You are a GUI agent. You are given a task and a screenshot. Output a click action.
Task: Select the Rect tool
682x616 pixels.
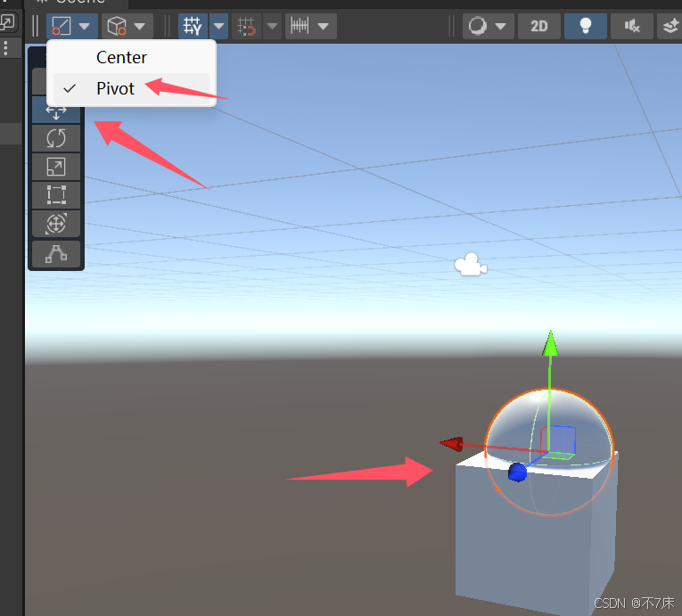tap(56, 195)
